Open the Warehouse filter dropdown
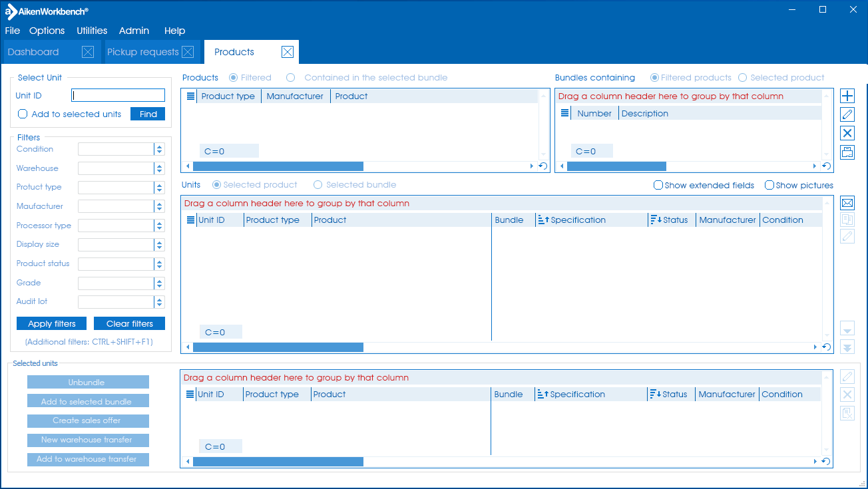The image size is (868, 489). [159, 168]
